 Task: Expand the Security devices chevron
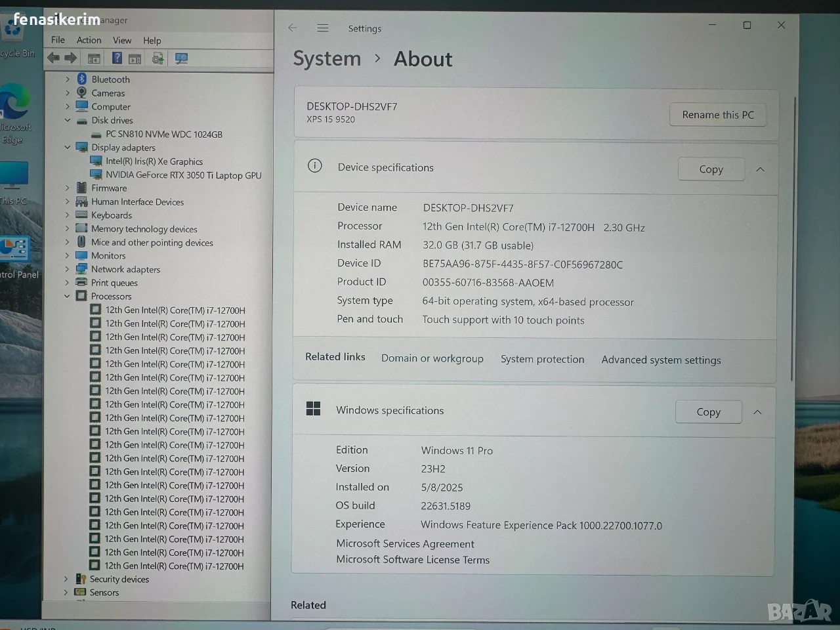coord(66,579)
